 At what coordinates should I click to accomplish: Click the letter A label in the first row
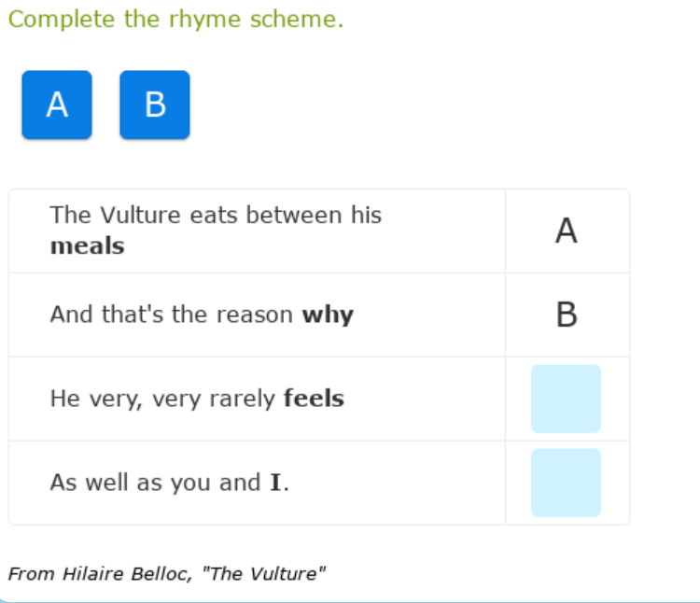point(567,231)
